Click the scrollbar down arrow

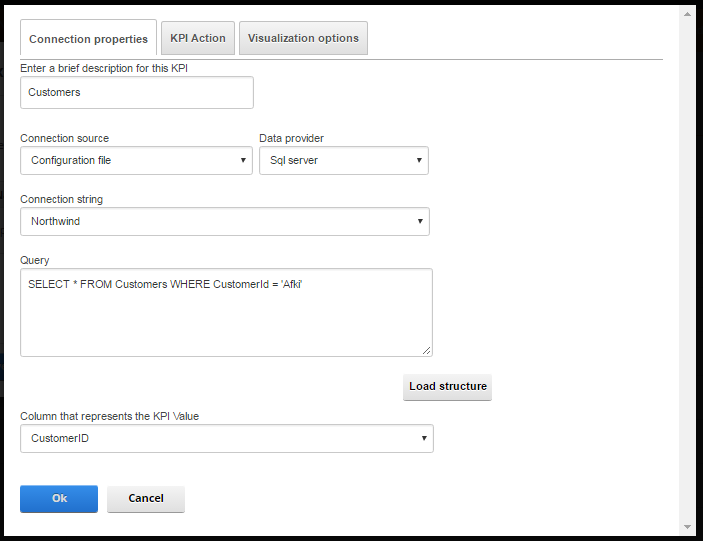click(687, 527)
